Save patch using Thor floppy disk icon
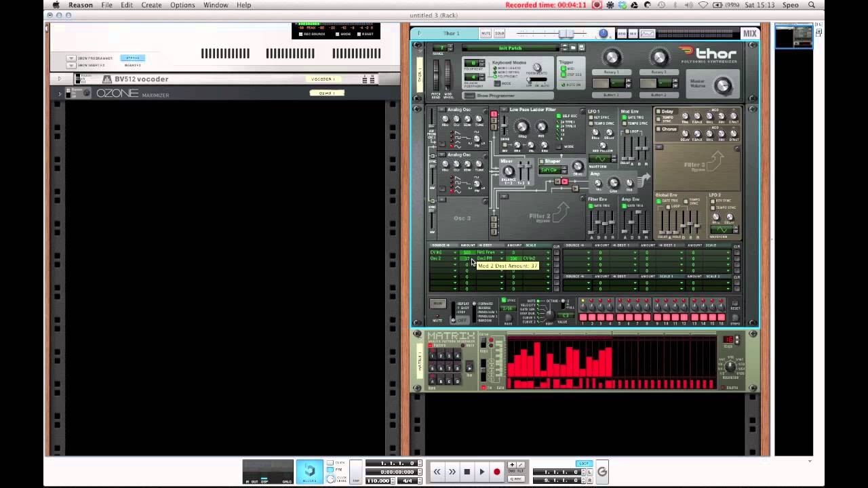Viewport: 868px width, 488px height. tap(582, 47)
